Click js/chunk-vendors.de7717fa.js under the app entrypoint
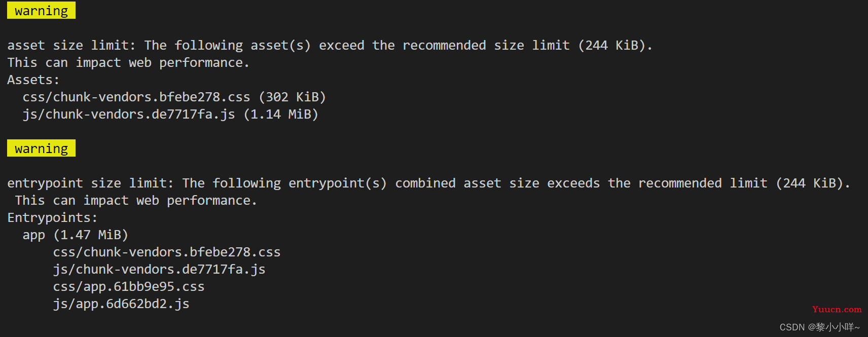Screen dimensions: 868x337 [x=159, y=269]
